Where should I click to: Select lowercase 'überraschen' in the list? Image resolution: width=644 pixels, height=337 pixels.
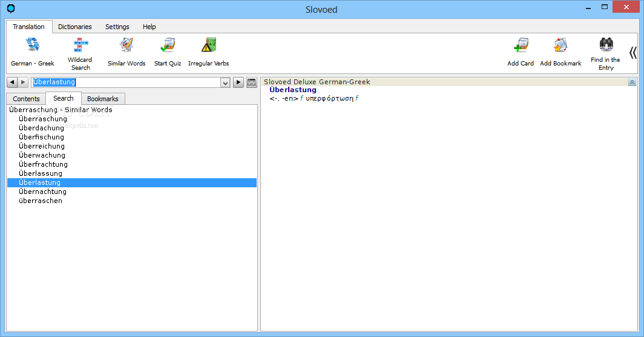[40, 201]
